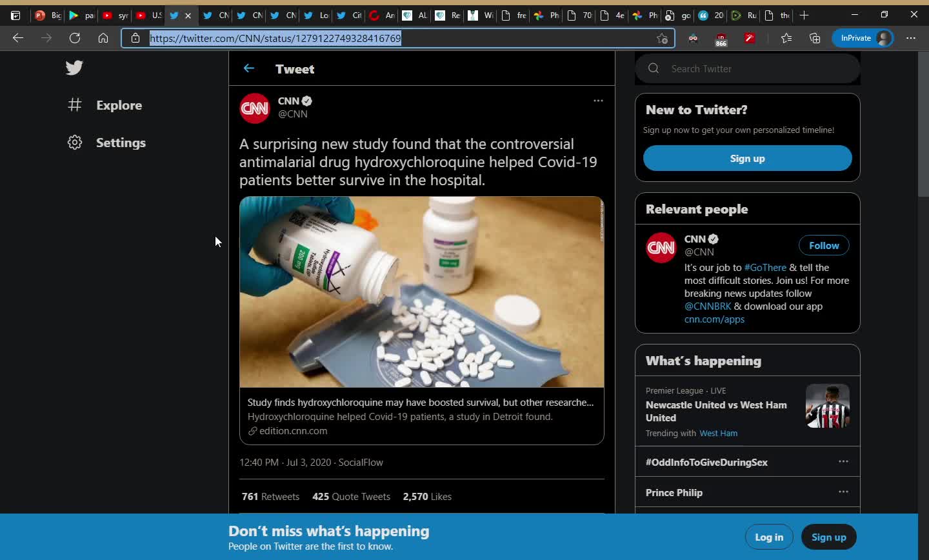Open the #OddInfoToGiveDuringSex trend

tap(706, 462)
